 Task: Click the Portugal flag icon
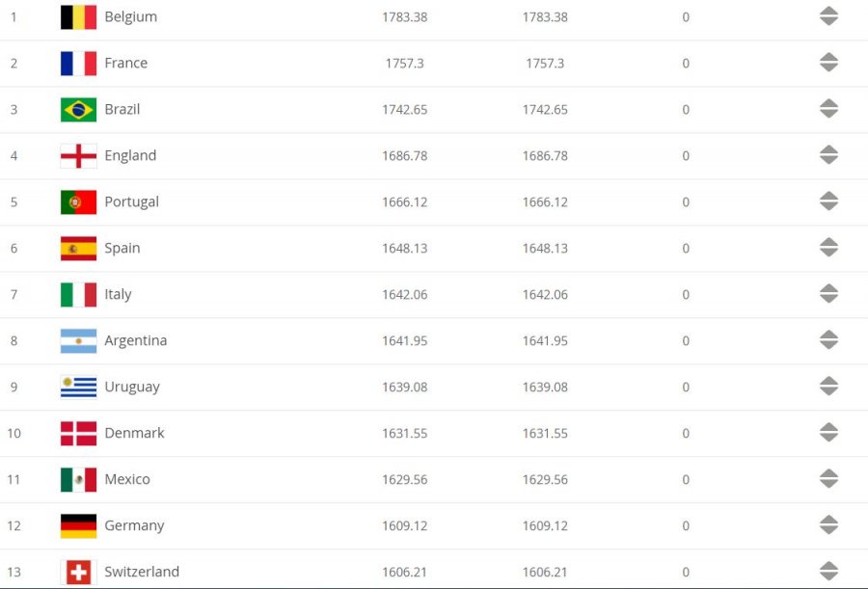(79, 202)
